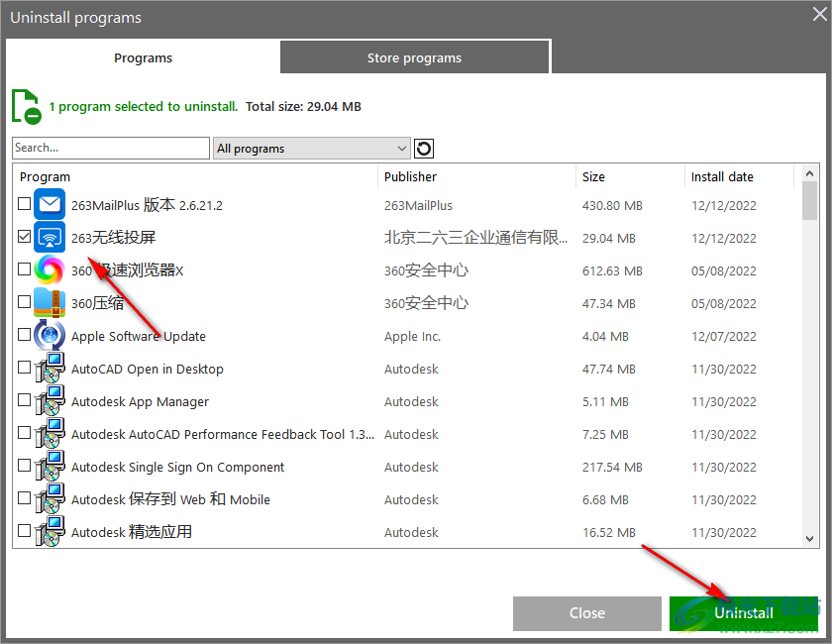
Task: Select the 263MailPlus 版本 2.6.21.2 name
Action: (147, 205)
